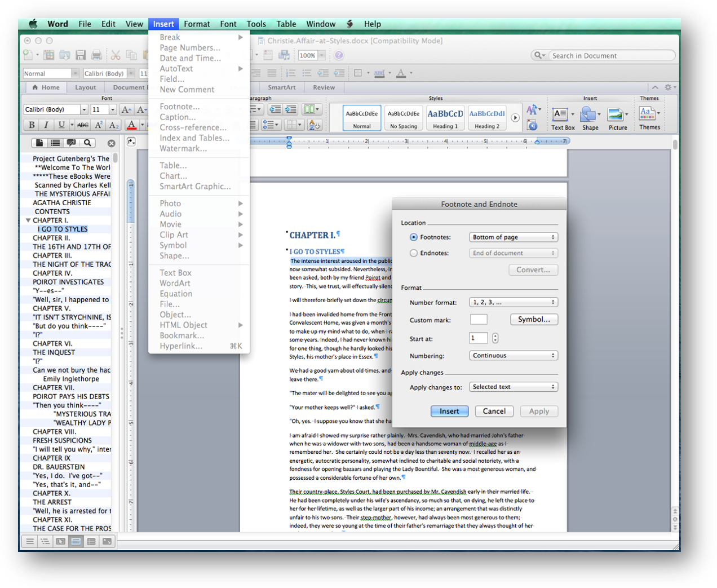Open the Number format dropdown

(x=513, y=302)
